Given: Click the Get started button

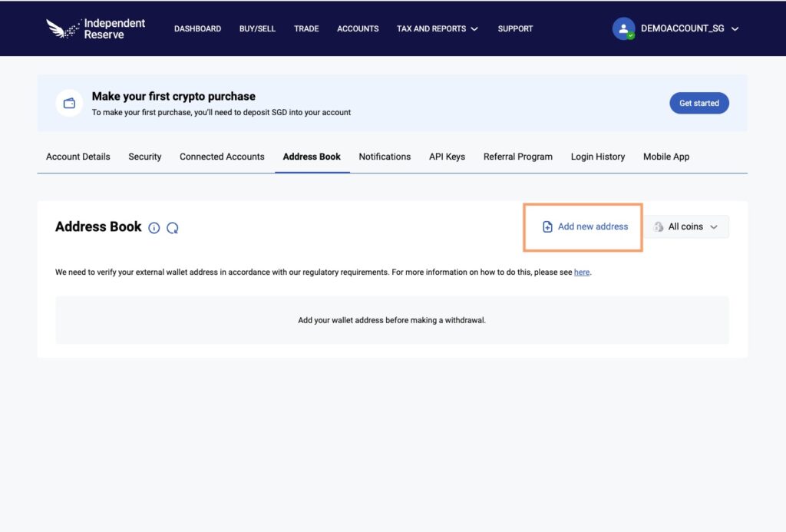Looking at the screenshot, I should pos(698,102).
